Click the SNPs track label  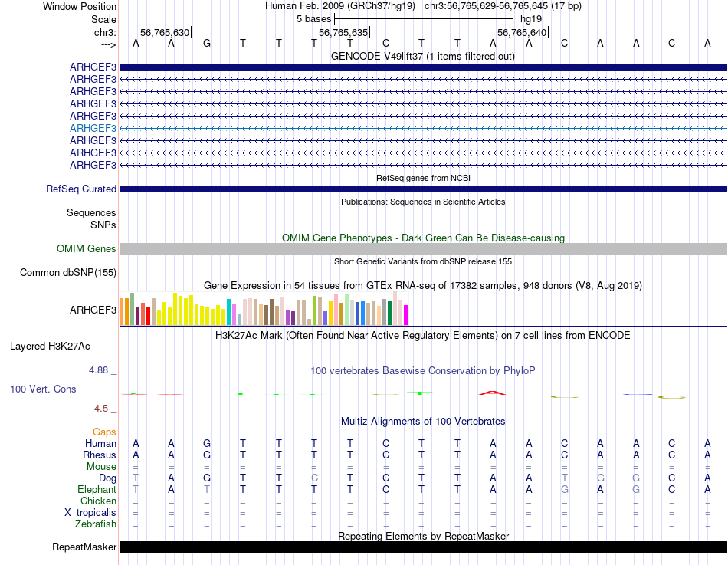pyautogui.click(x=103, y=225)
